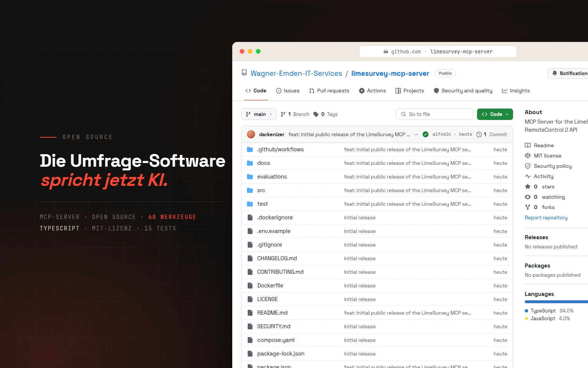
Task: Click the file icon next to LICENSE
Action: point(250,299)
